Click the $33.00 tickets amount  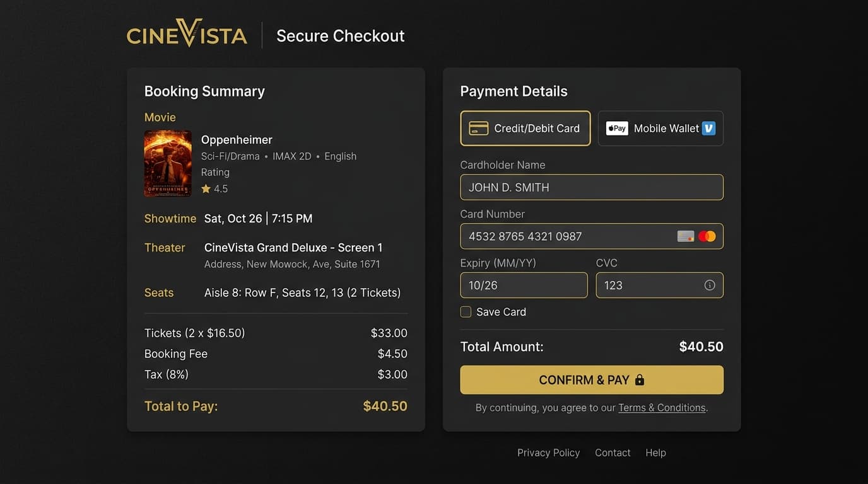point(389,333)
